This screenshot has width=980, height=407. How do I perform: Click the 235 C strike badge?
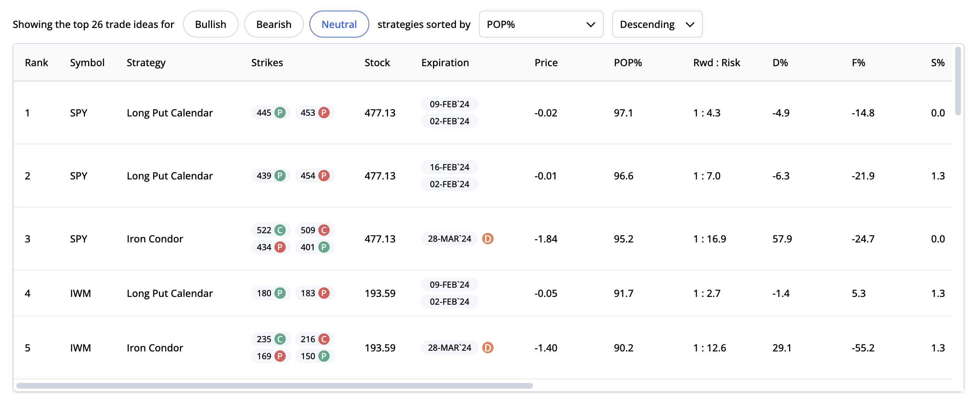point(271,339)
